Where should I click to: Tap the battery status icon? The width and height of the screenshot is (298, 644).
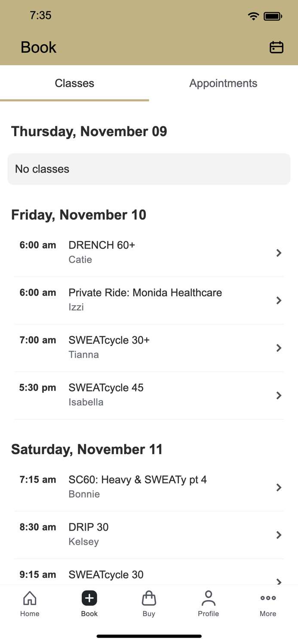[x=273, y=16]
